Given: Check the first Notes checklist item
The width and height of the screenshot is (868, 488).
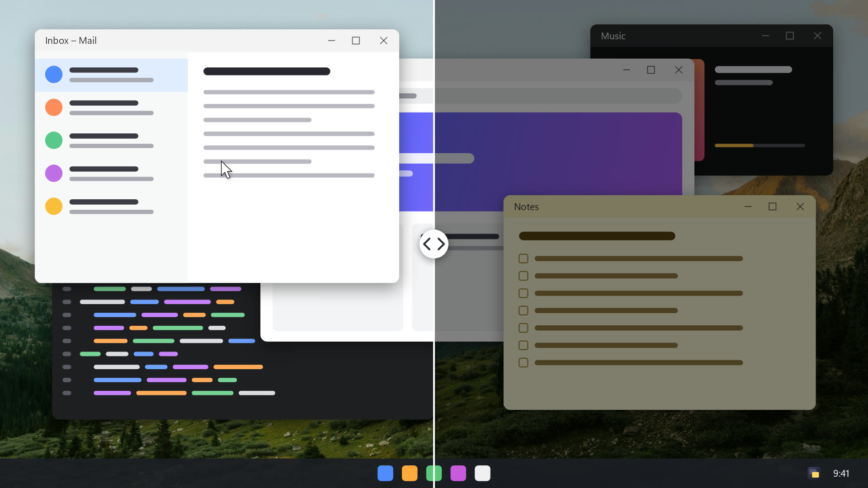Looking at the screenshot, I should (523, 258).
